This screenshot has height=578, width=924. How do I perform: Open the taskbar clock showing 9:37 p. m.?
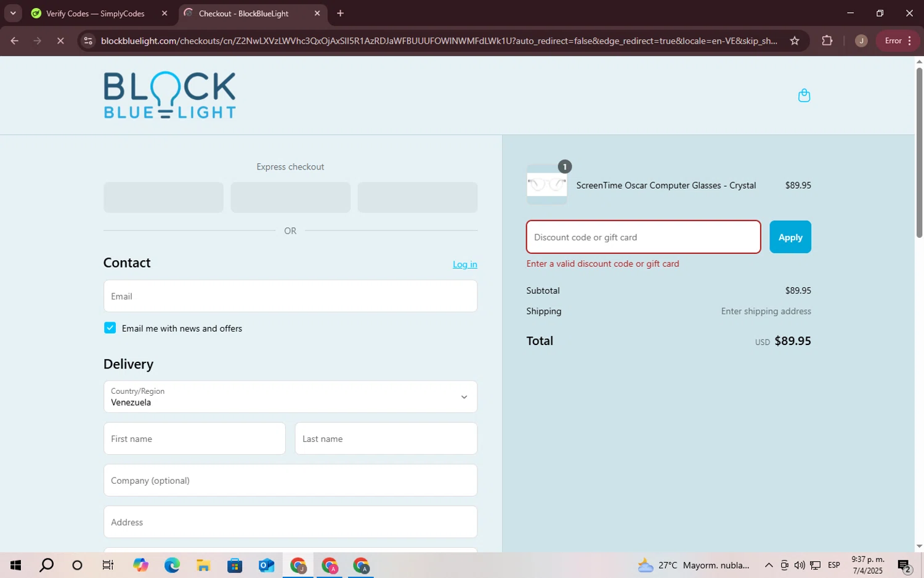(867, 565)
